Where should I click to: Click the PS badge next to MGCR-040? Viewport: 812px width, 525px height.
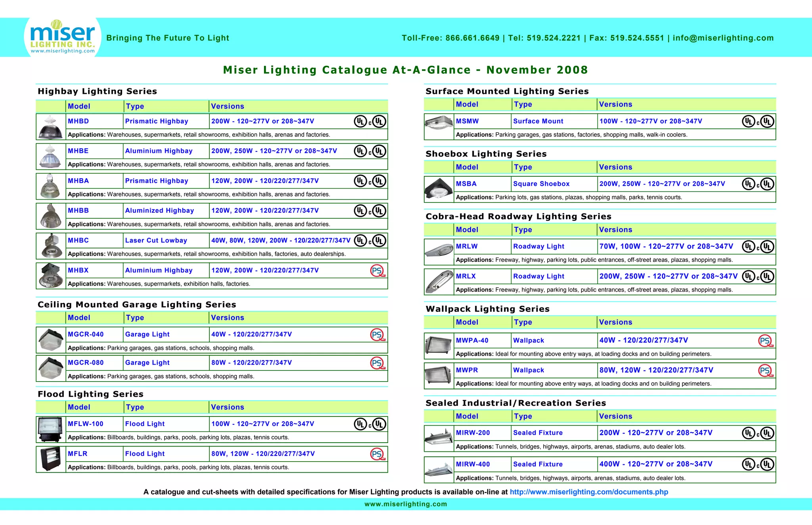tap(377, 335)
